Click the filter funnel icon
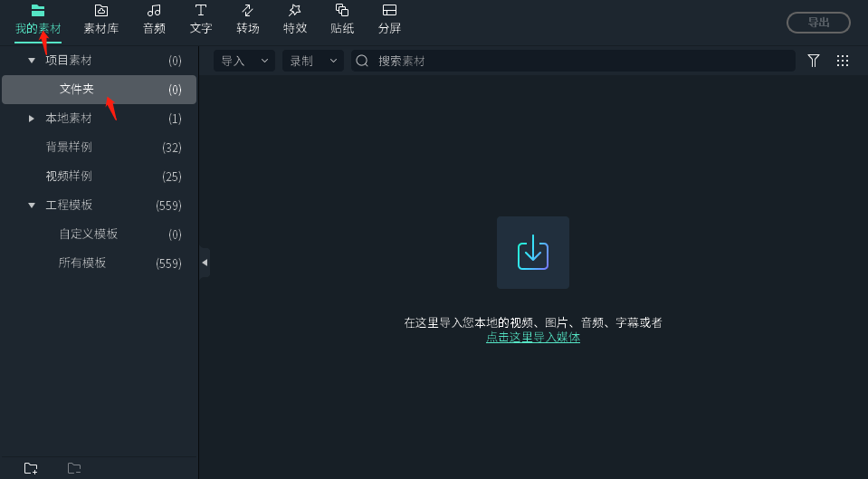Viewport: 868px width, 479px height. point(813,61)
